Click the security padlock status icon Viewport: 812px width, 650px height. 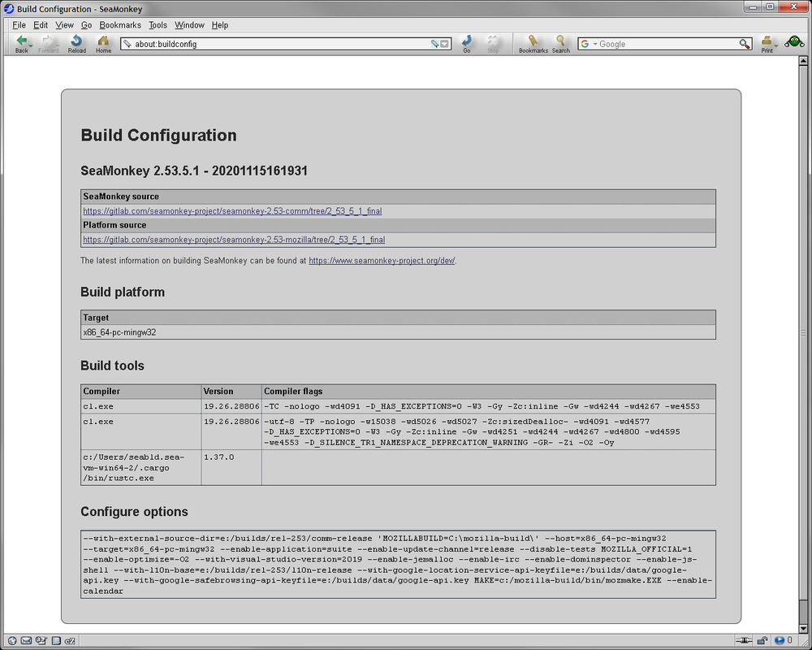[762, 641]
